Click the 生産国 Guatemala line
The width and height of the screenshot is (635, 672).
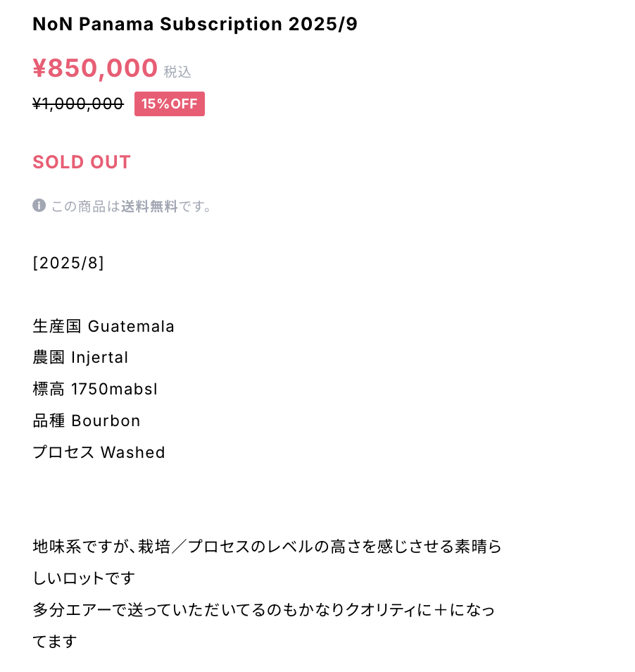click(x=103, y=326)
